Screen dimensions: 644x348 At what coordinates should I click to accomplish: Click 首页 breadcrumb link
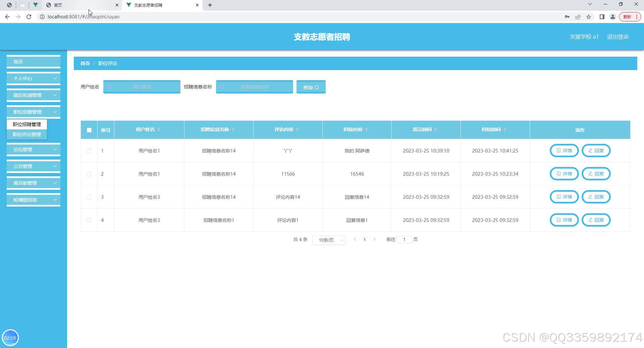point(85,63)
